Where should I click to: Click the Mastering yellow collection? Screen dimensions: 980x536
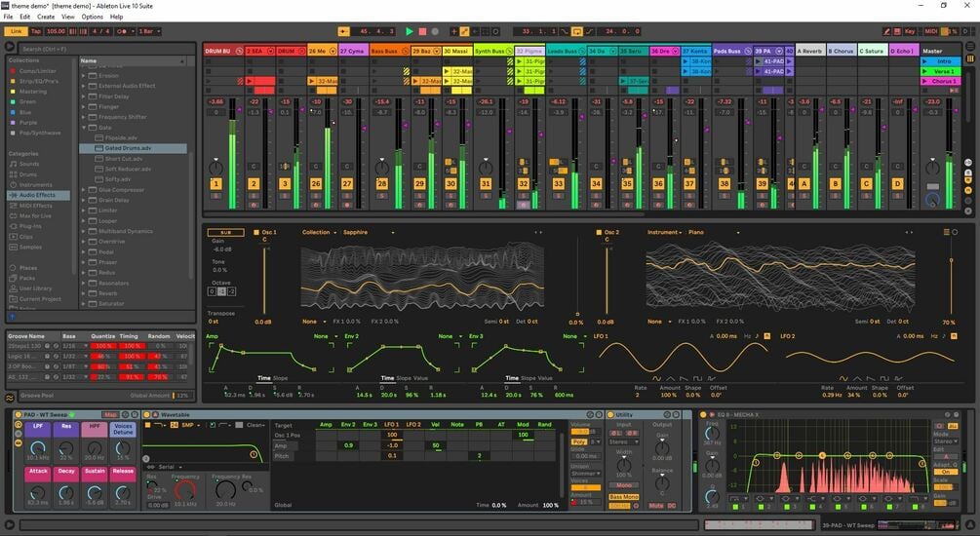(x=32, y=92)
